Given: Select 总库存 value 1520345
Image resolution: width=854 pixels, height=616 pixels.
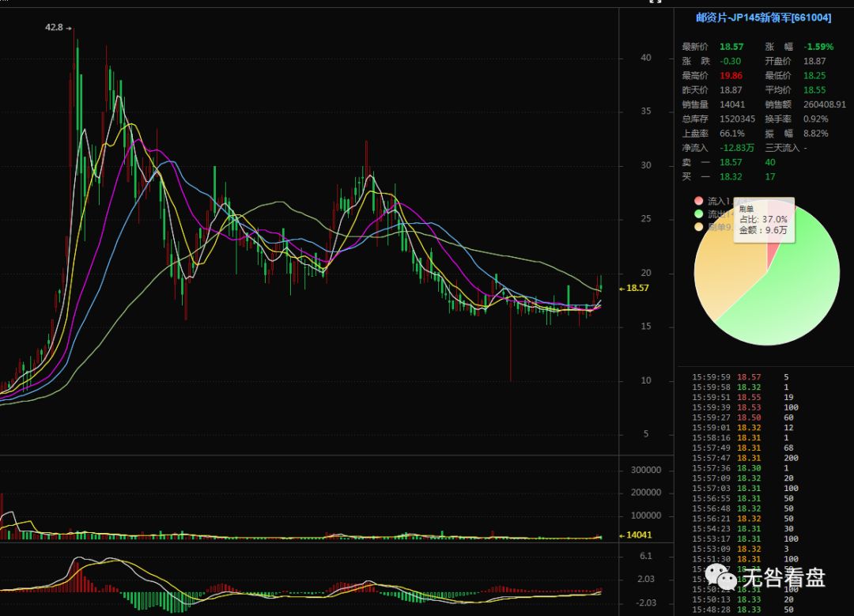Looking at the screenshot, I should tap(738, 119).
